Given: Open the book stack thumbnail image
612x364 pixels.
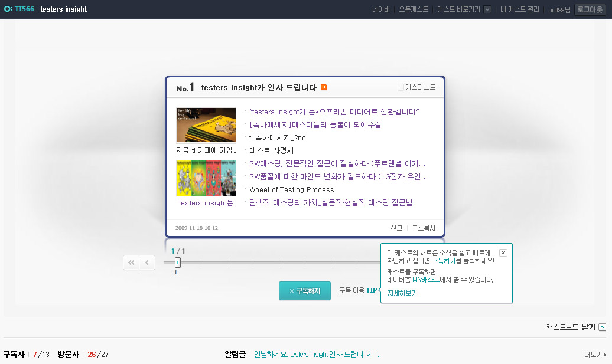Looking at the screenshot, I should 206,124.
